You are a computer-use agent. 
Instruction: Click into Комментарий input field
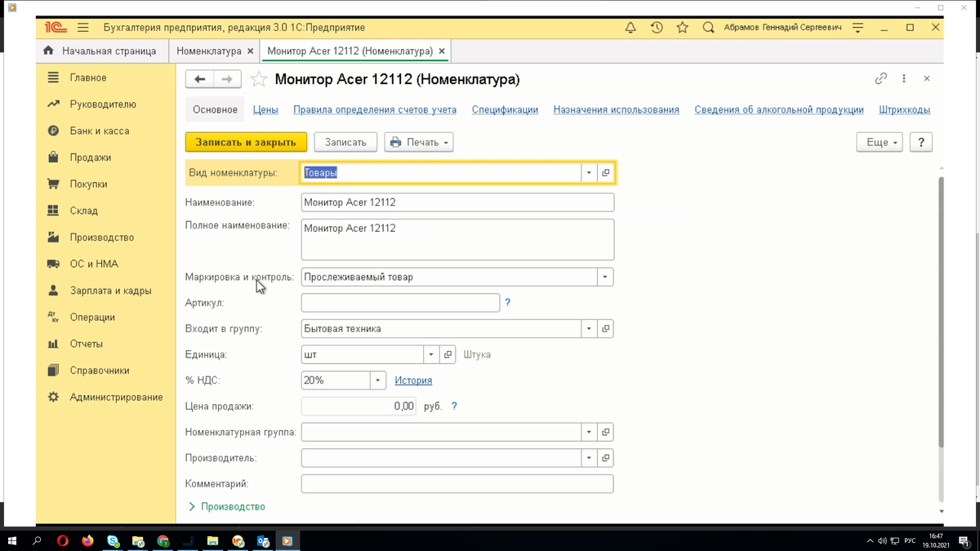click(x=457, y=484)
